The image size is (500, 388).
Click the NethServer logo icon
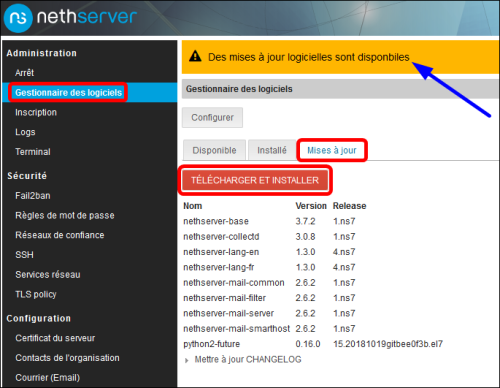18,18
